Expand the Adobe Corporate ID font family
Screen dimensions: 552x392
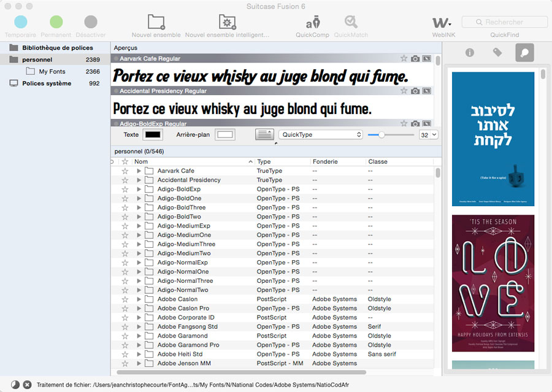click(x=139, y=317)
